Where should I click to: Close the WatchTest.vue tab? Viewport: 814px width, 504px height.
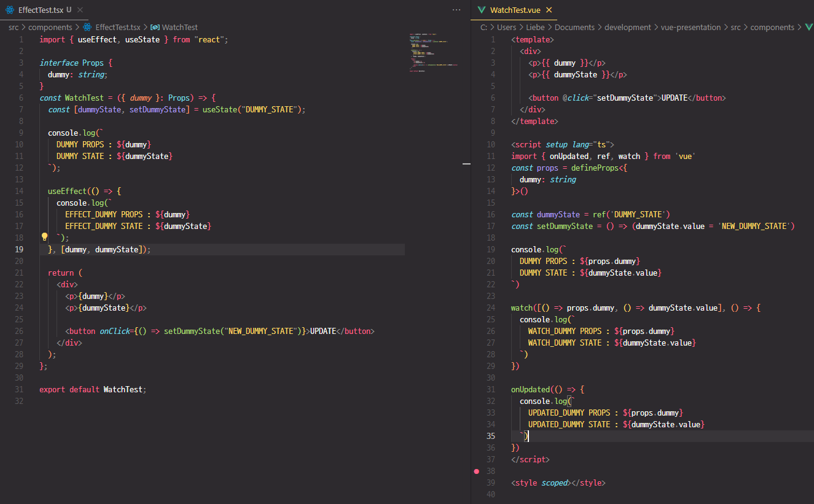click(549, 10)
